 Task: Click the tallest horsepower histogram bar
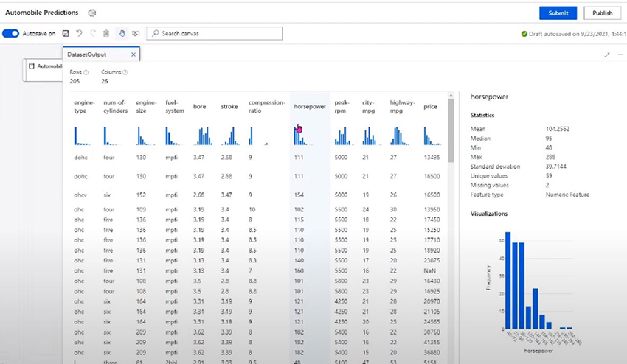[508, 281]
